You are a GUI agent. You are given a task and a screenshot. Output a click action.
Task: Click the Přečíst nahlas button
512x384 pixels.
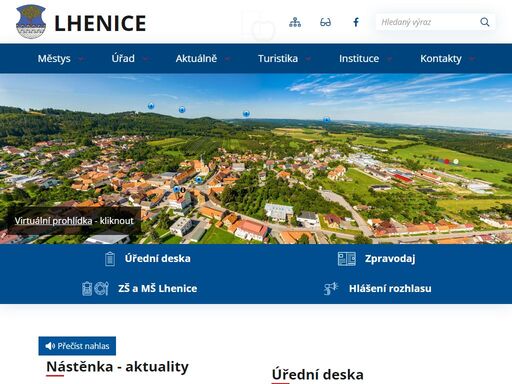point(77,346)
